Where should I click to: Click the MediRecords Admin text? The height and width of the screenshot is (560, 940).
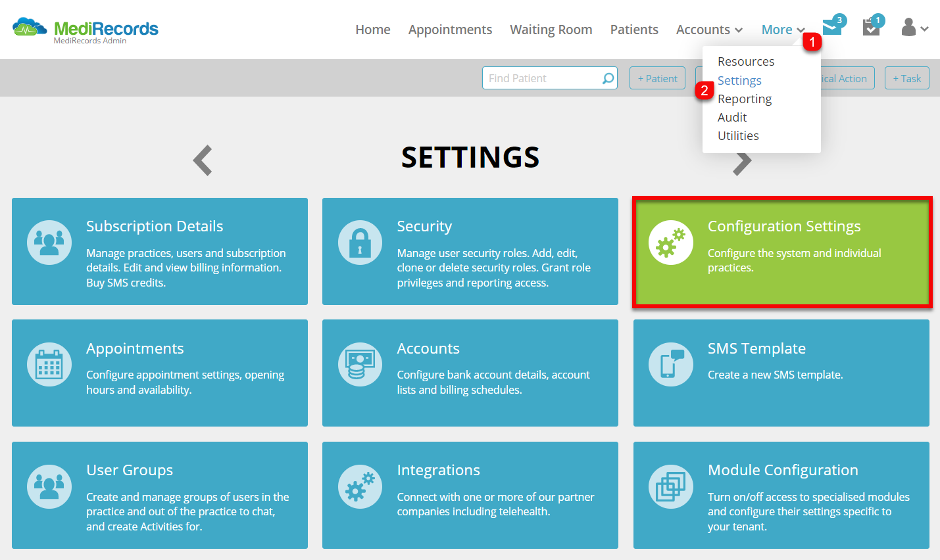[90, 41]
